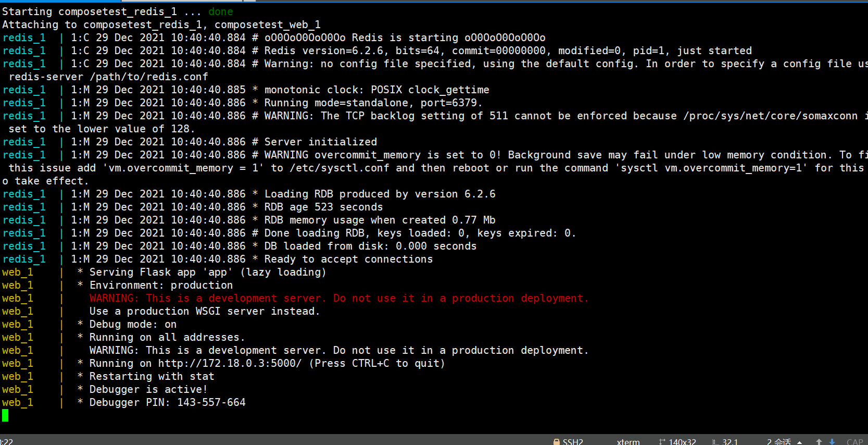The width and height of the screenshot is (868, 445).
Task: Click the gray upload arrow in status bar
Action: point(819,441)
